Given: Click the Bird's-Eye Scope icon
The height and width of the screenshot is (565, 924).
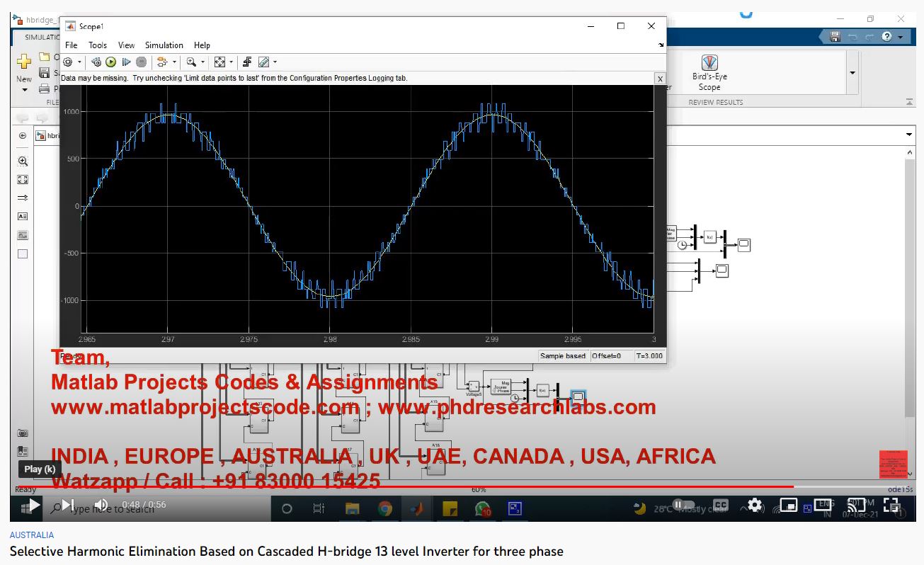Looking at the screenshot, I should (x=709, y=63).
